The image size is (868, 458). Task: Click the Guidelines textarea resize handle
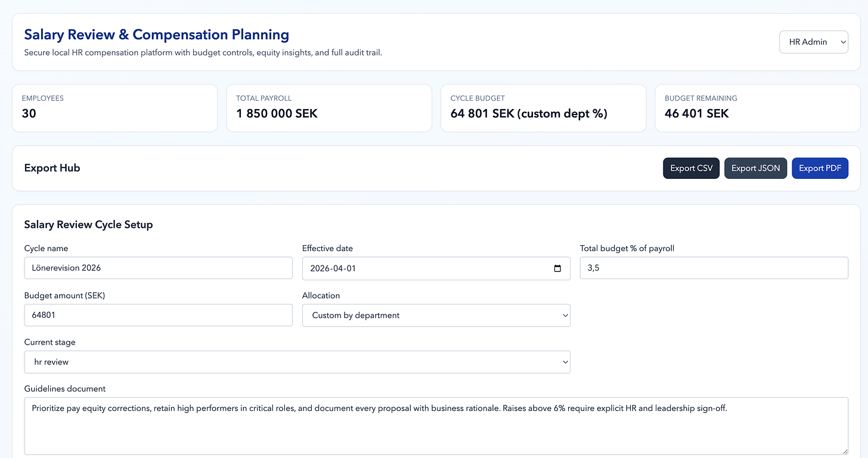click(844, 451)
